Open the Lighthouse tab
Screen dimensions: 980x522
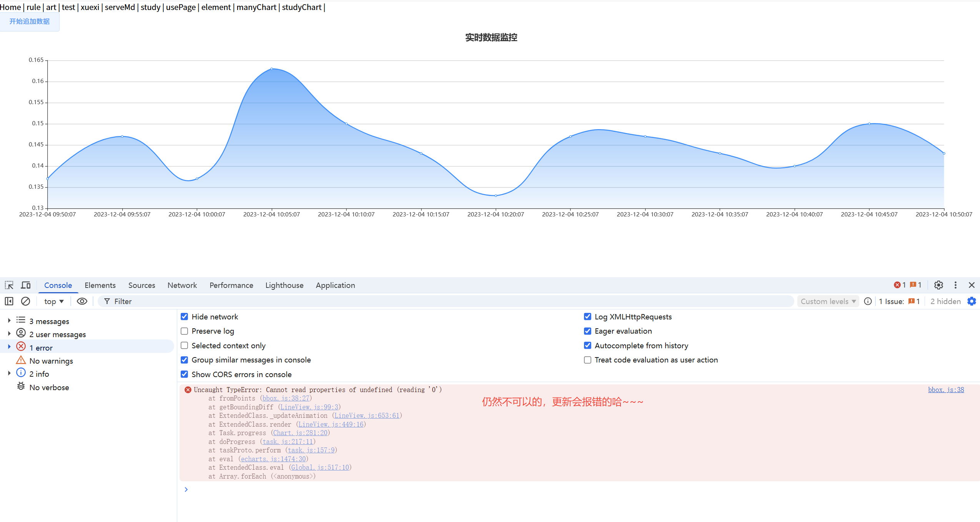click(284, 285)
